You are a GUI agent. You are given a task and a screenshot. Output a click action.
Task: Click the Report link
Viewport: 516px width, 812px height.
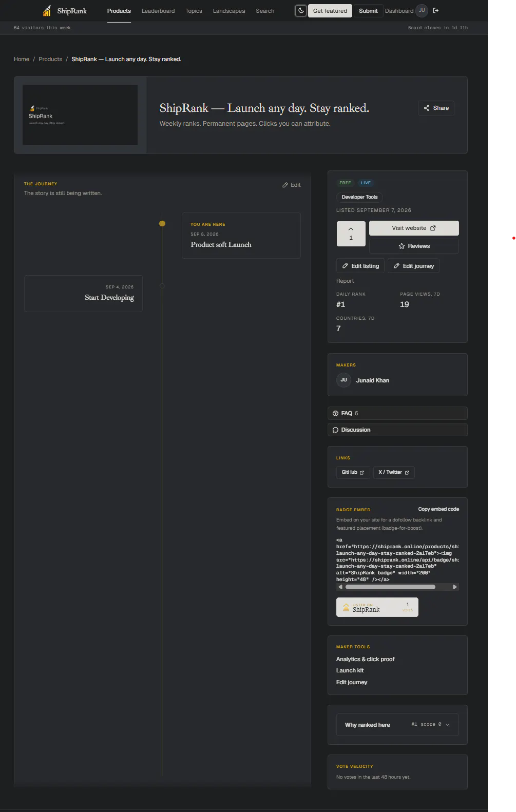click(x=345, y=281)
